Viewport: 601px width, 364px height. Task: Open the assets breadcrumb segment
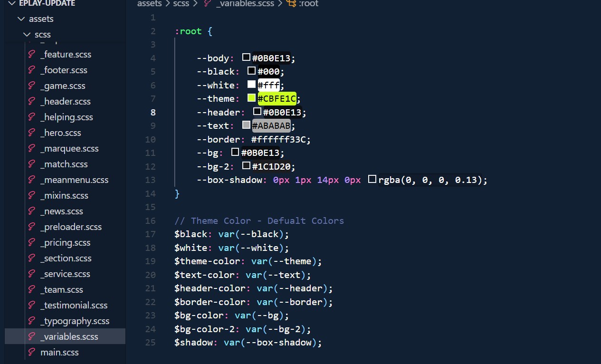[x=149, y=4]
